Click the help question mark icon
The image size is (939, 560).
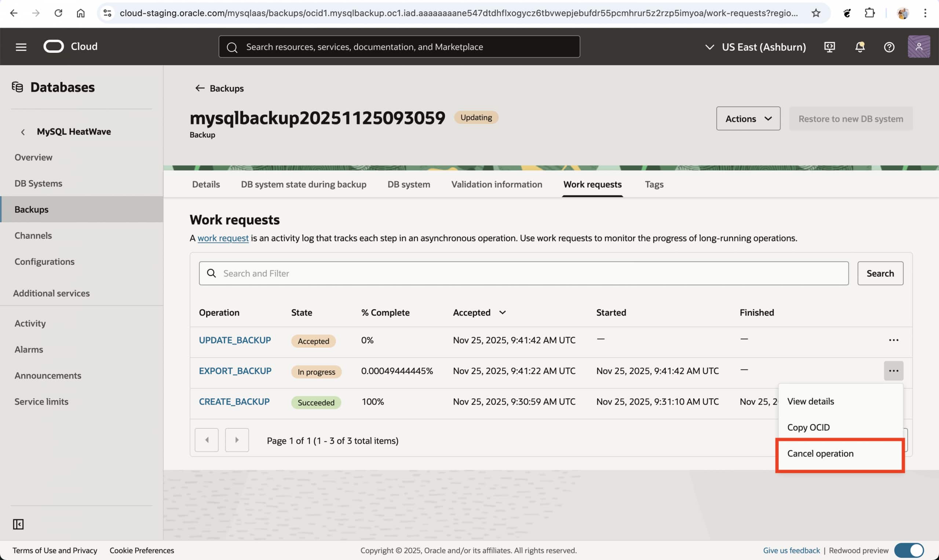889,47
